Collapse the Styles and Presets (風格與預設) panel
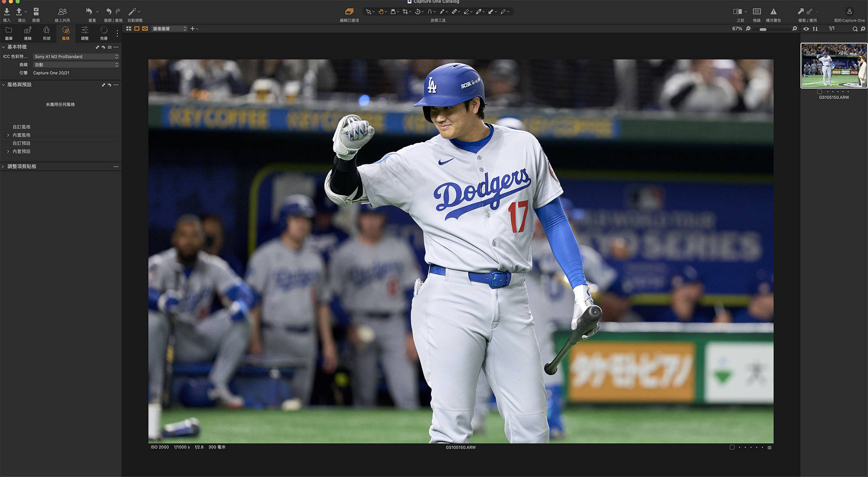Image resolution: width=868 pixels, height=477 pixels. (x=3, y=85)
